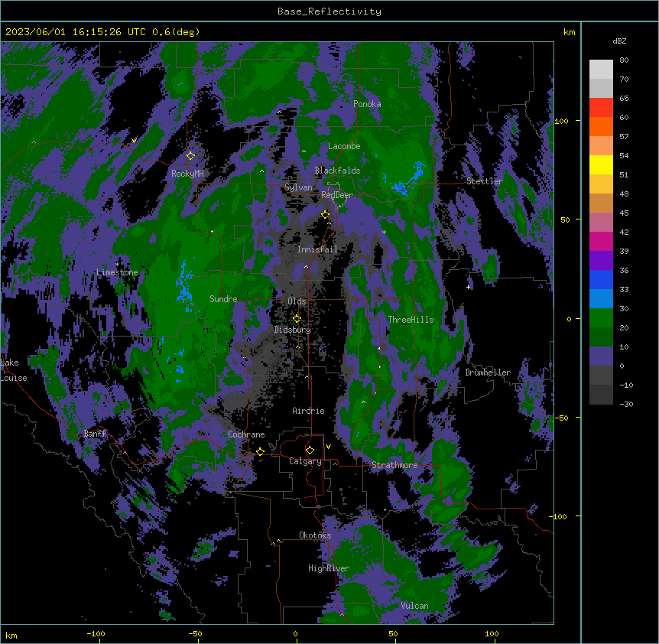Click the Calgary city label
Image resolution: width=659 pixels, height=644 pixels.
pos(305,461)
